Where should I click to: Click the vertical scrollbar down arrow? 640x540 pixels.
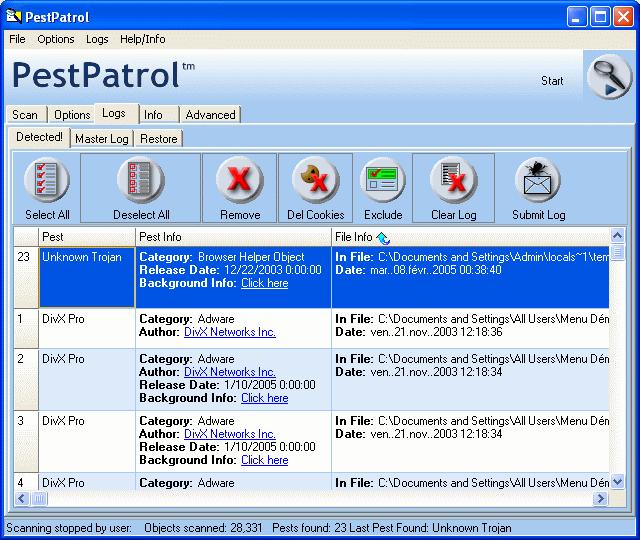tap(617, 482)
